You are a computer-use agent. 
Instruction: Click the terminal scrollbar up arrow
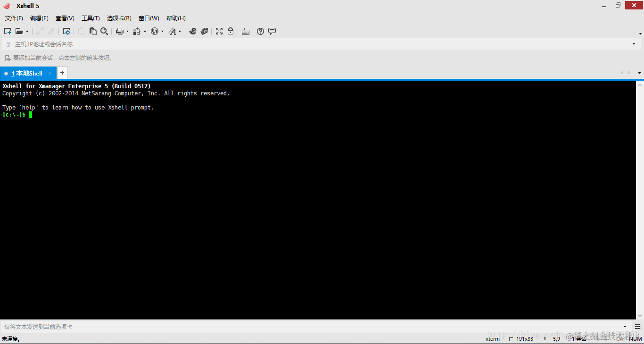pyautogui.click(x=640, y=84)
